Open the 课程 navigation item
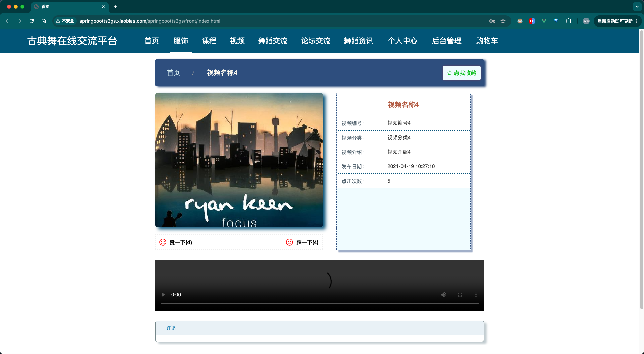The width and height of the screenshot is (644, 354). click(209, 41)
